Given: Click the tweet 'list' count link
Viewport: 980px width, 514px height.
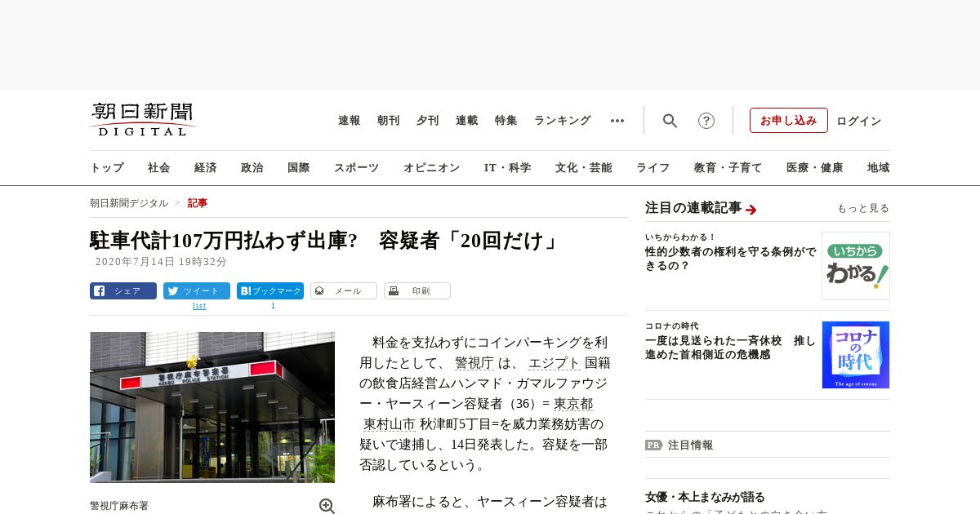Looking at the screenshot, I should coord(199,306).
